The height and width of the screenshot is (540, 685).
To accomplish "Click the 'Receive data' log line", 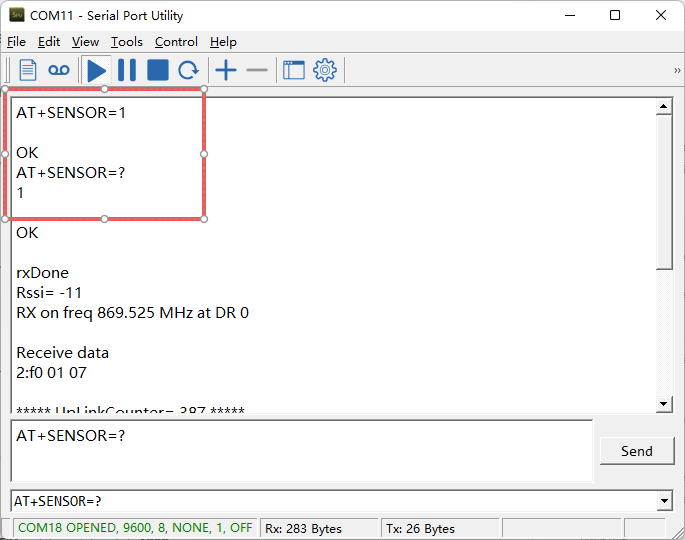I will [62, 353].
